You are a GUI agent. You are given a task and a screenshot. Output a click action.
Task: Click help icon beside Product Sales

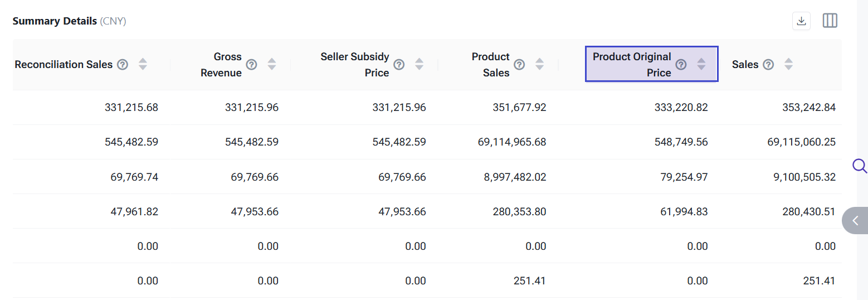519,64
